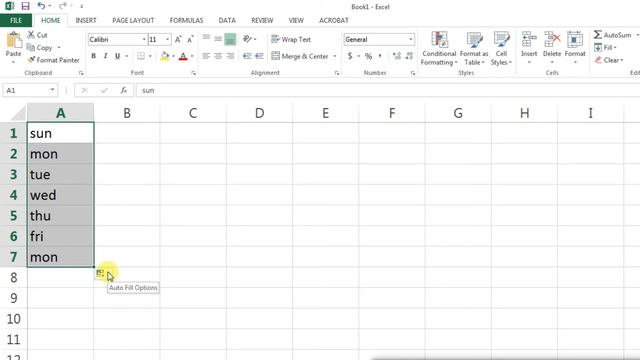
Task: Switch to the DATA tab
Action: tap(227, 20)
